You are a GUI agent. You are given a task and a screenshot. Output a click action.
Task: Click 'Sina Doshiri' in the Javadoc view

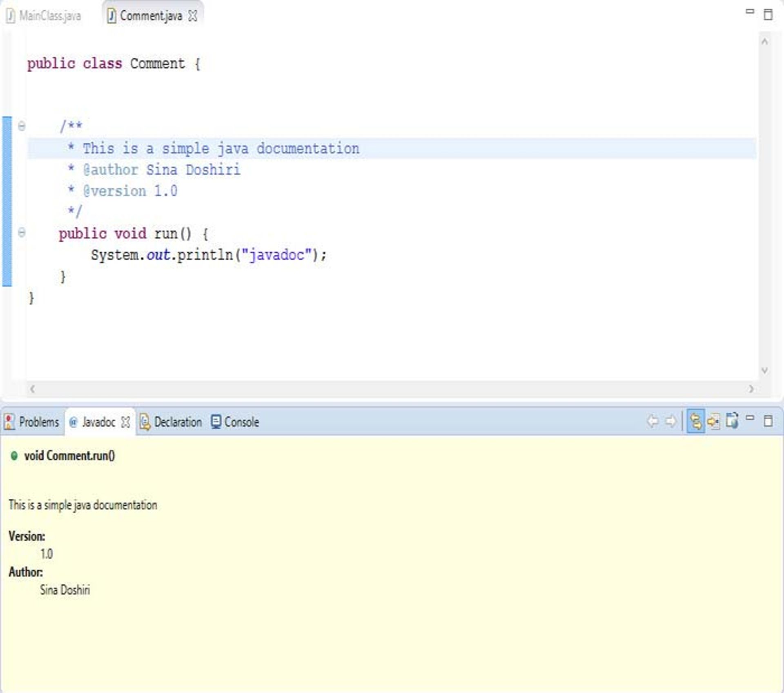tap(65, 590)
